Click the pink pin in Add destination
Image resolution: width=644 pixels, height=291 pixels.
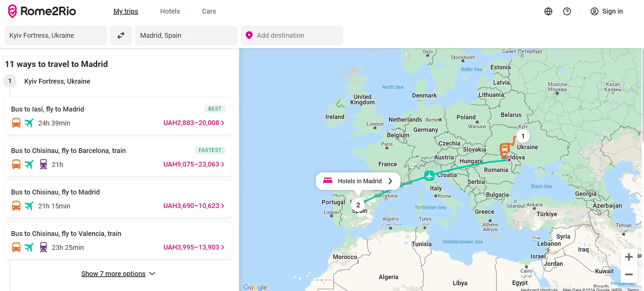(249, 35)
